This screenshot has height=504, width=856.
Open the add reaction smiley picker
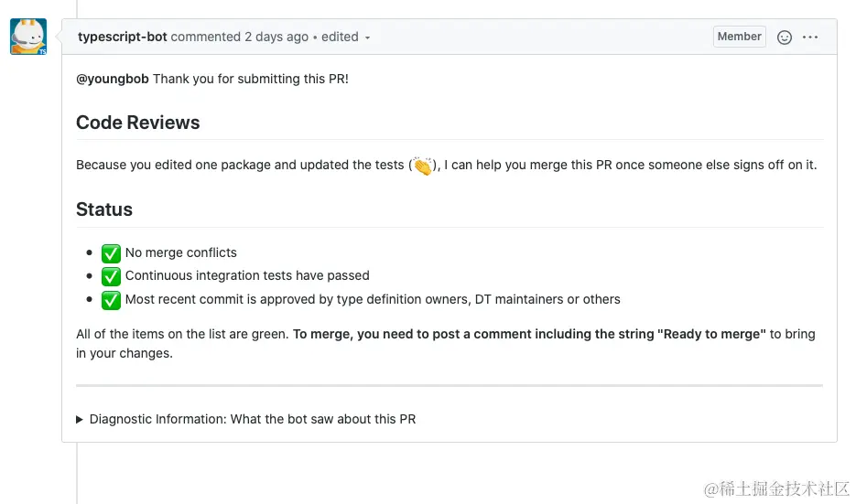tap(785, 38)
